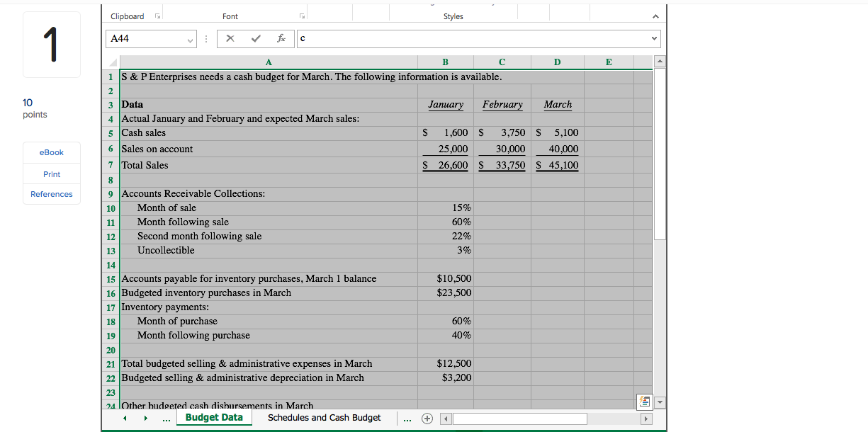
Task: Open the Font dialog launcher
Action: [x=302, y=16]
